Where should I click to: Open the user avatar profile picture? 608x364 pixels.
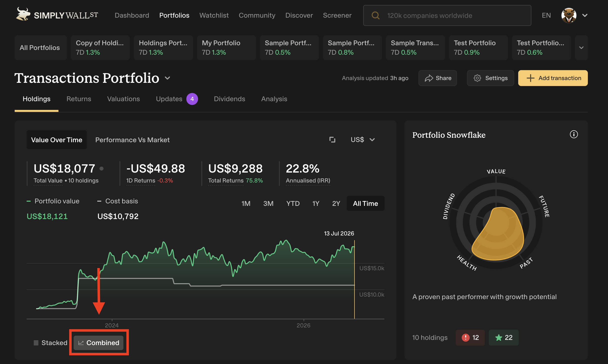pos(569,15)
